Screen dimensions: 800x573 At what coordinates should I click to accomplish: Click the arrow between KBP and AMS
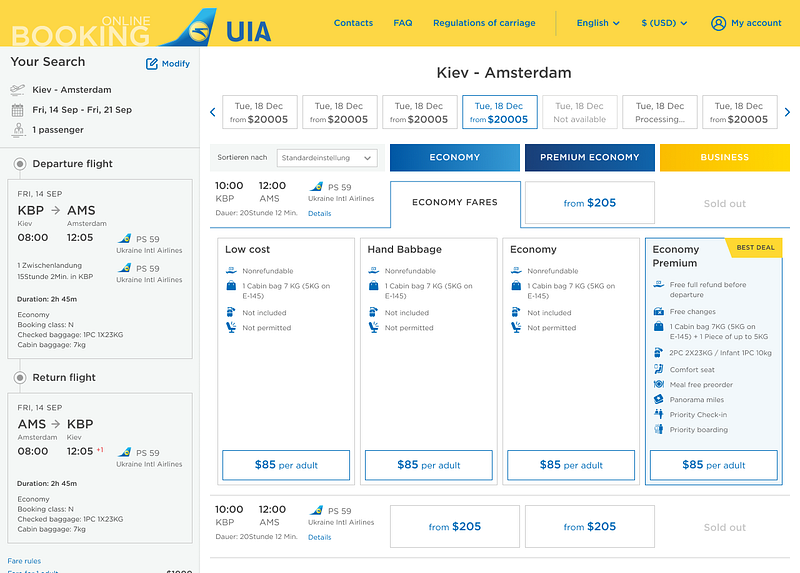[x=56, y=210]
